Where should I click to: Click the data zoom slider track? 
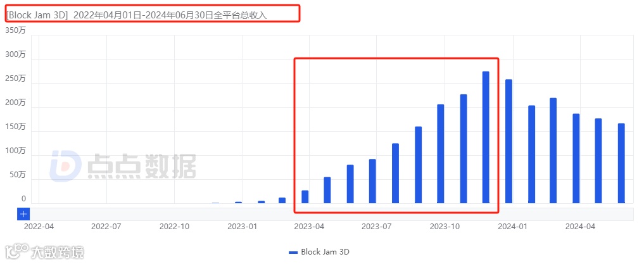click(x=331, y=214)
